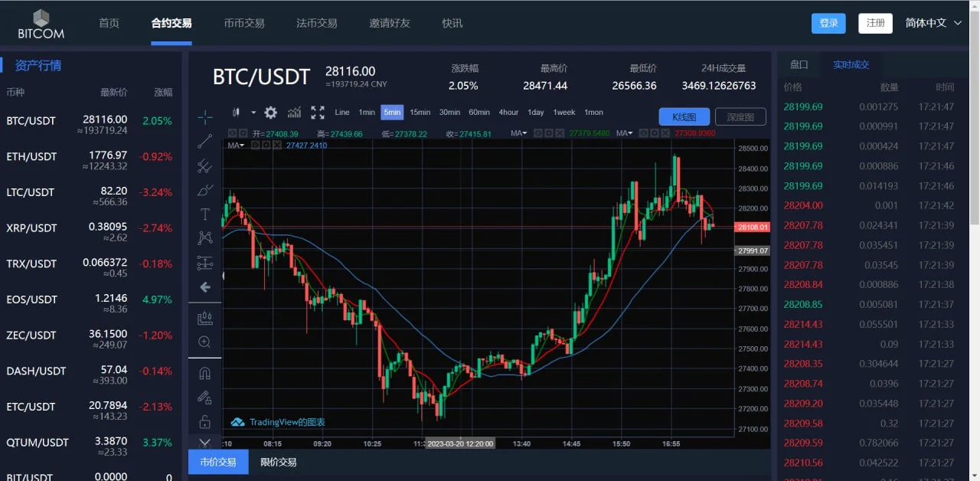Select the XABCD pattern tool
Viewport: 980px width, 481px height.
[x=204, y=238]
